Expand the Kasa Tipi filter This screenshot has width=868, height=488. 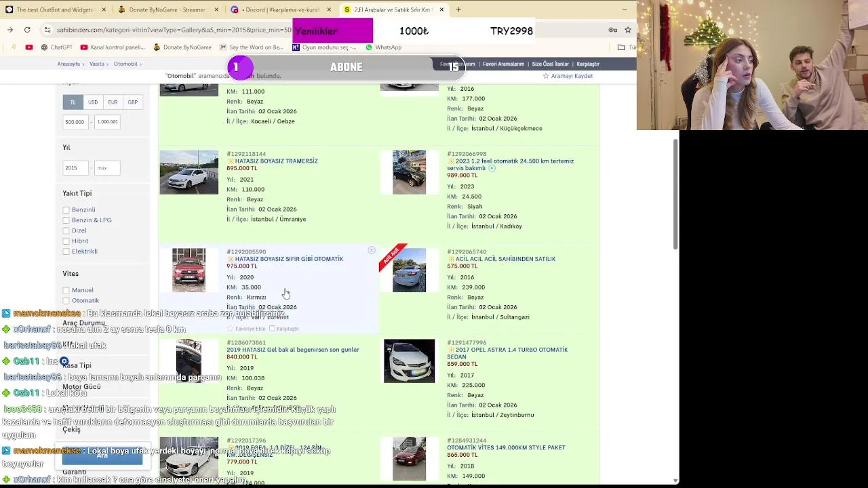pos(77,365)
